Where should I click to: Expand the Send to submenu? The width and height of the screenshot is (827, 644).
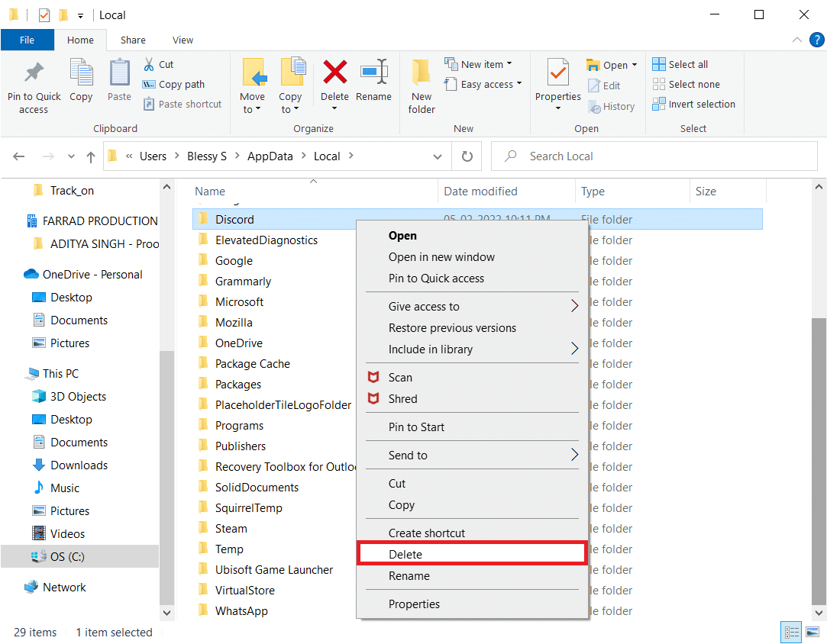[x=575, y=455]
